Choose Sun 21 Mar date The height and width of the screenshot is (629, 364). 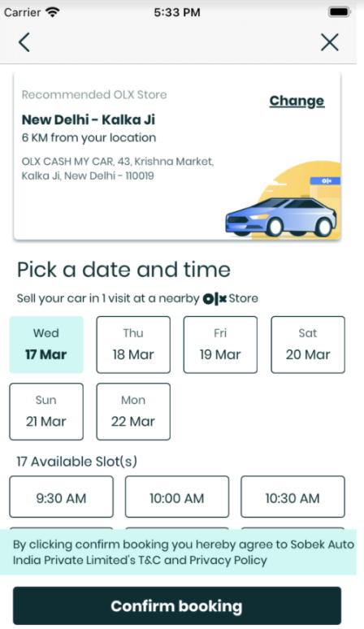[46, 411]
